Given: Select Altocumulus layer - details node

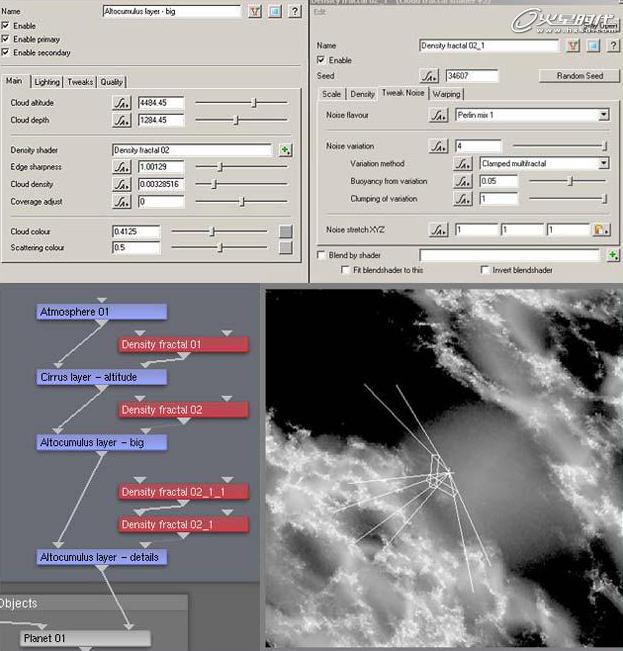Looking at the screenshot, I should pos(102,557).
